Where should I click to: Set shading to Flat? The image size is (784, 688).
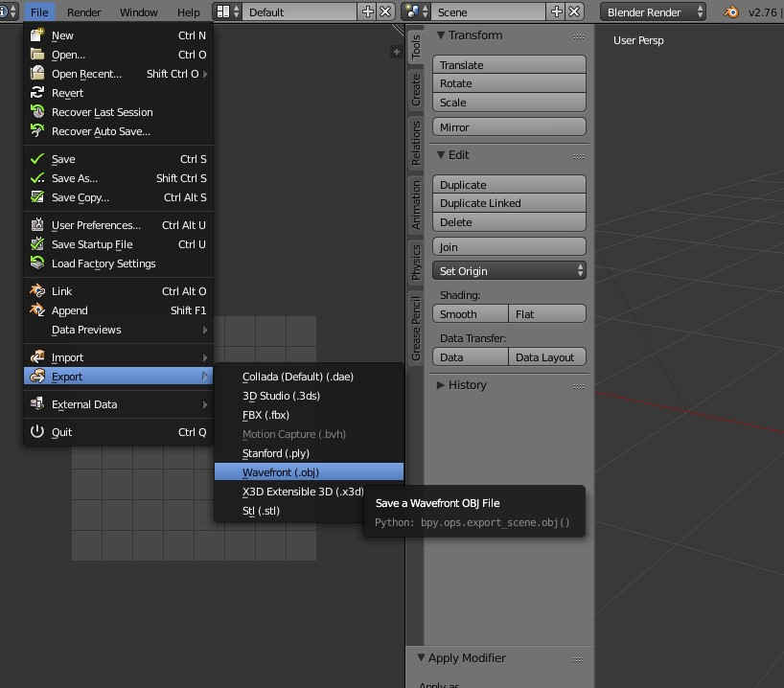[547, 314]
